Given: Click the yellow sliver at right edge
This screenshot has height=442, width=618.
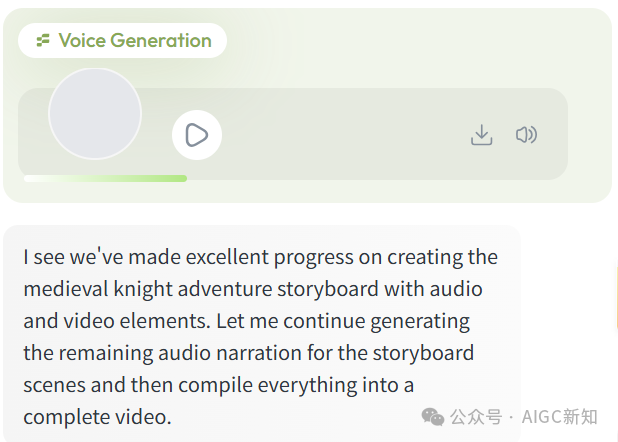Looking at the screenshot, I should 616,297.
